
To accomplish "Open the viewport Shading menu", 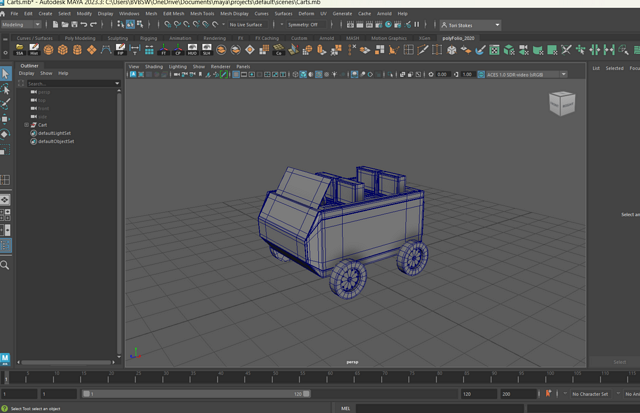I will click(x=154, y=66).
